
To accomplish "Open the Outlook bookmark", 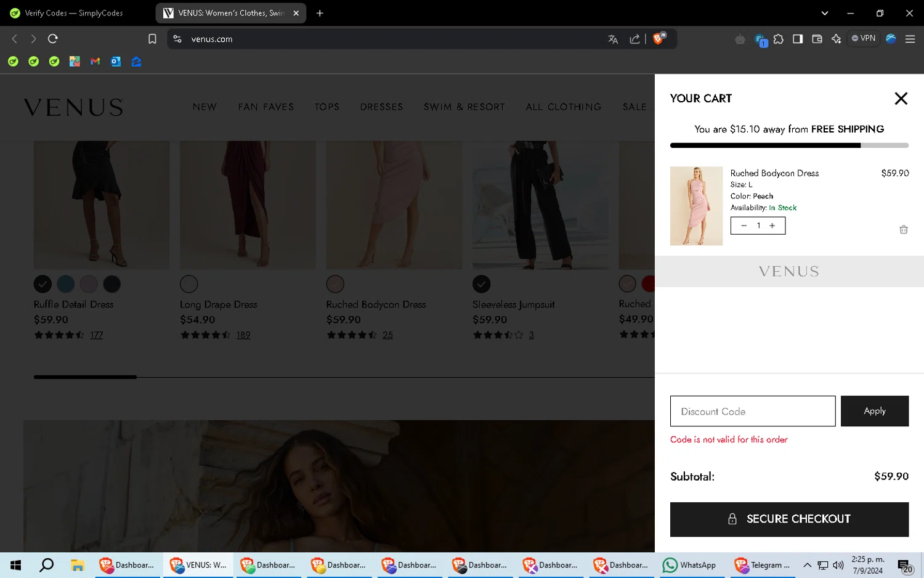I will tap(116, 61).
